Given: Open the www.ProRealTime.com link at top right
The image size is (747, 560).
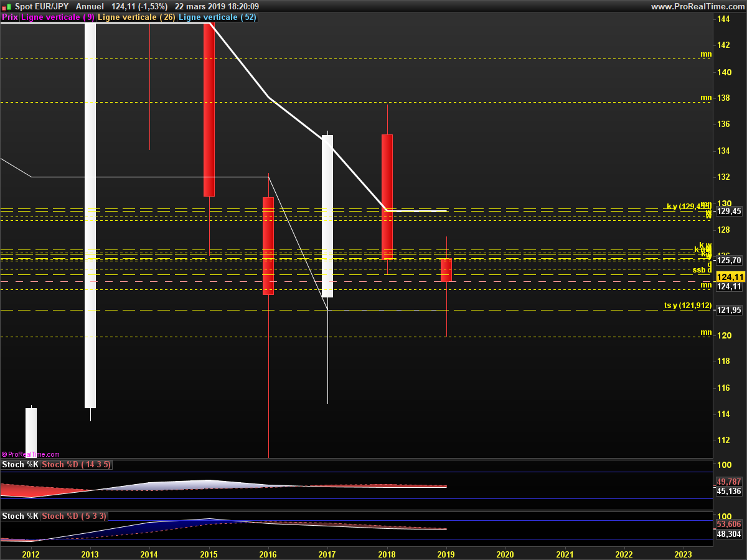Looking at the screenshot, I should (x=697, y=6).
